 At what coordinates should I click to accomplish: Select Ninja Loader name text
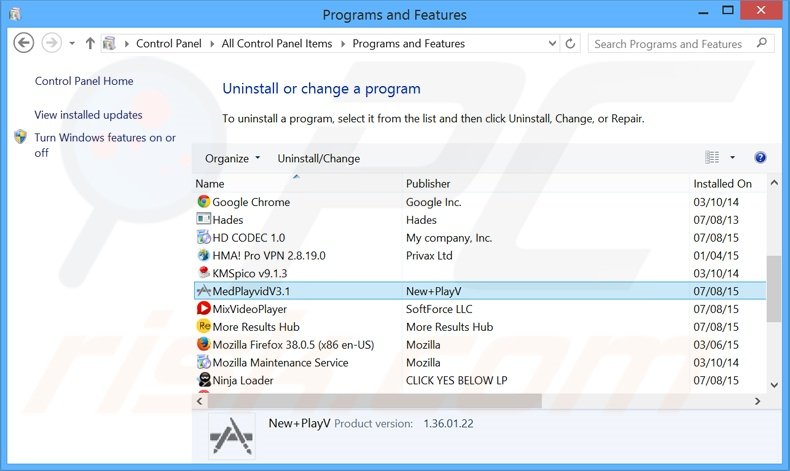[x=243, y=380]
